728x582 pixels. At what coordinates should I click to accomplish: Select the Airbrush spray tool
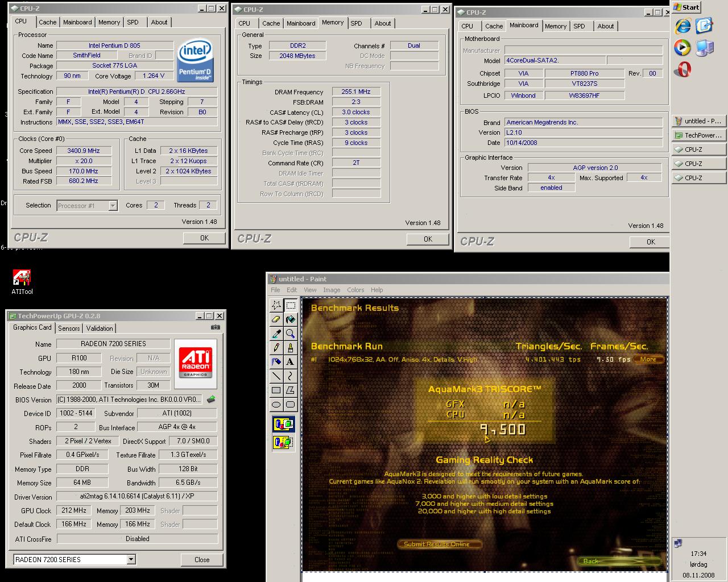coord(276,361)
